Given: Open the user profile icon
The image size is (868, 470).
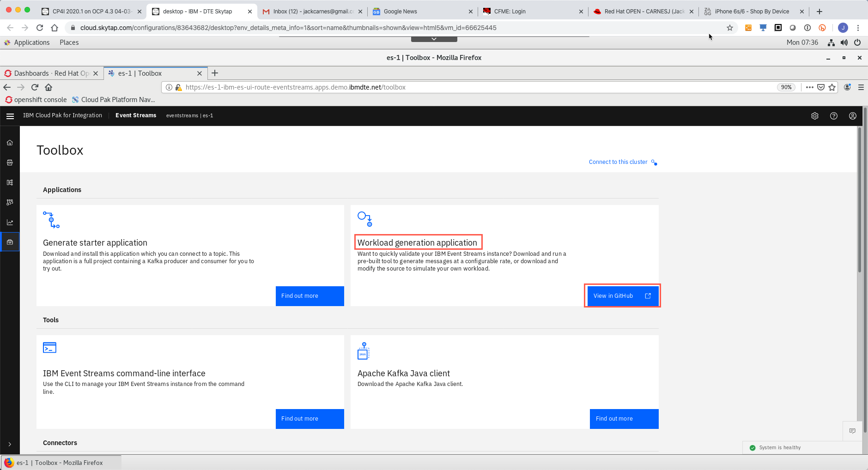Looking at the screenshot, I should (x=853, y=116).
